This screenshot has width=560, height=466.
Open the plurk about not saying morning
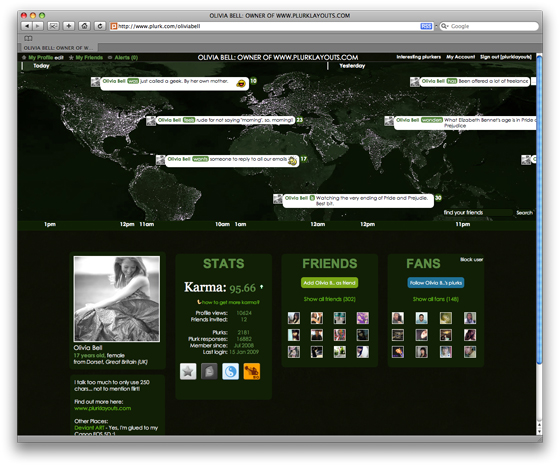click(225, 120)
